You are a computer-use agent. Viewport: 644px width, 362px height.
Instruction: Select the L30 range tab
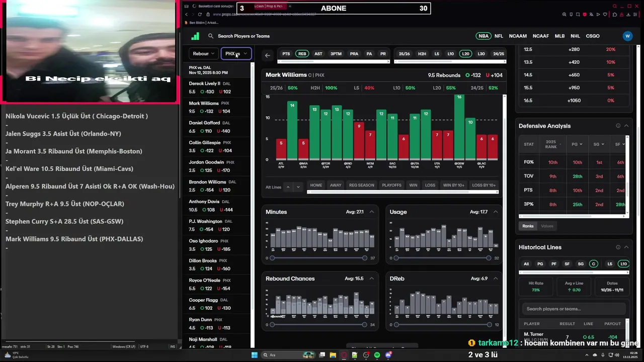click(x=481, y=54)
